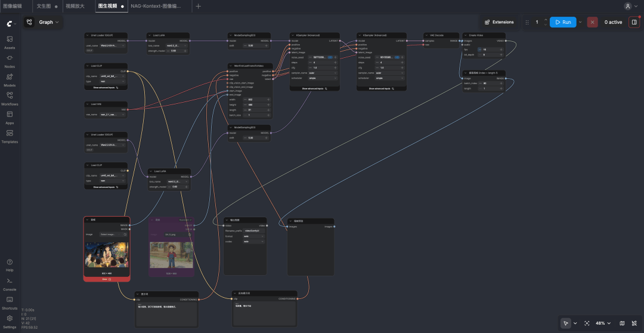This screenshot has height=333, width=644.
Task: Increase width in WanFirstLastFrameToVideo node
Action: (268, 100)
